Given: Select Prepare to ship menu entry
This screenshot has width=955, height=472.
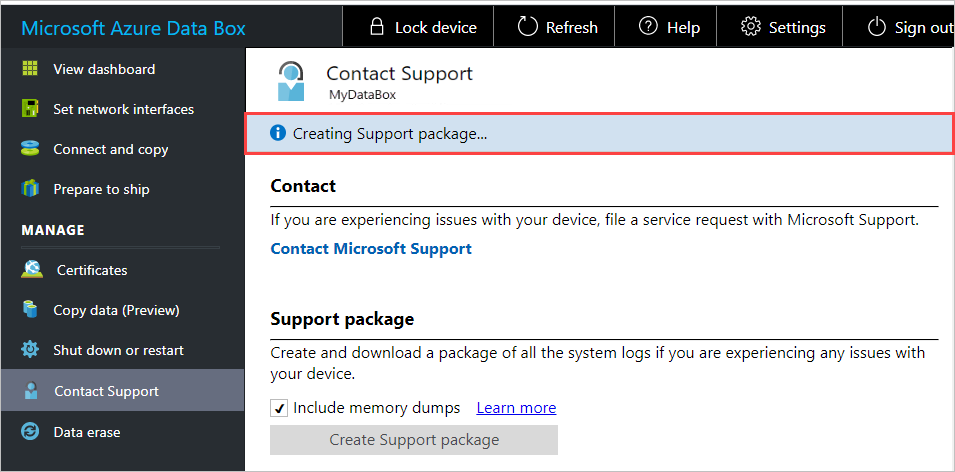Looking at the screenshot, I should [x=101, y=189].
